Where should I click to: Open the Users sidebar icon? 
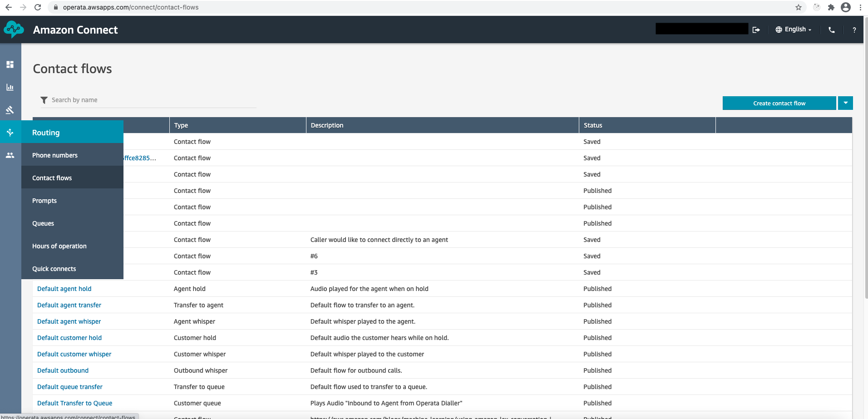click(10, 155)
